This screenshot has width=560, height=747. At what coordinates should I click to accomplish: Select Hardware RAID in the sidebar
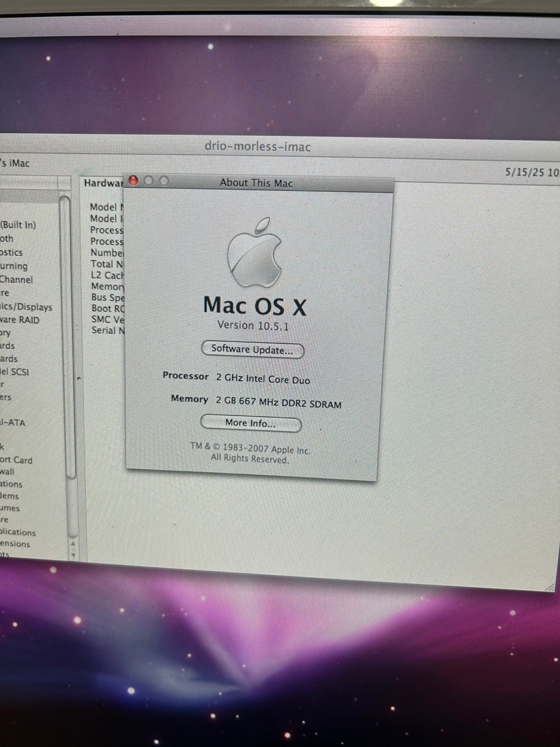click(x=20, y=320)
